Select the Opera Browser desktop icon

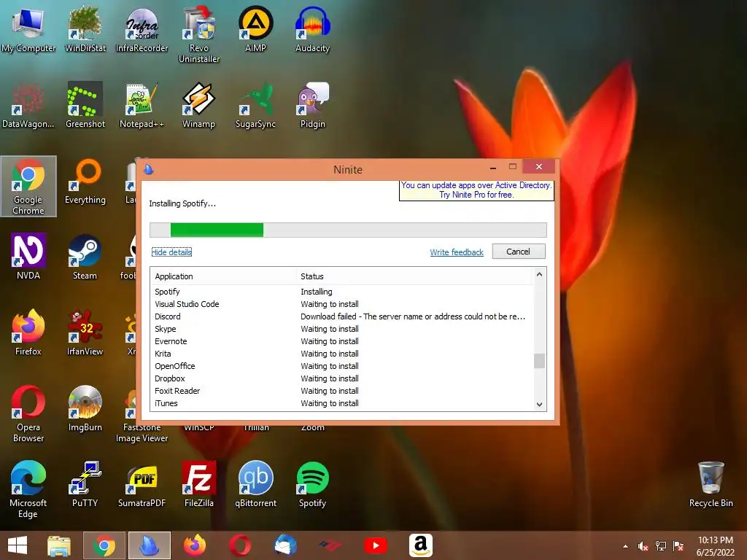point(28,414)
